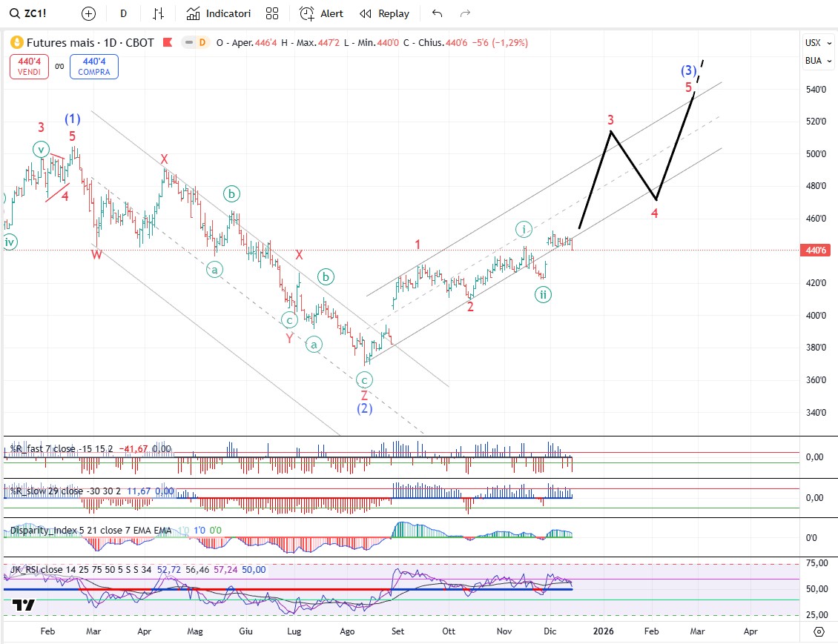Expand the USX currency dropdown
Viewport: 838px width, 644px height.
point(813,42)
